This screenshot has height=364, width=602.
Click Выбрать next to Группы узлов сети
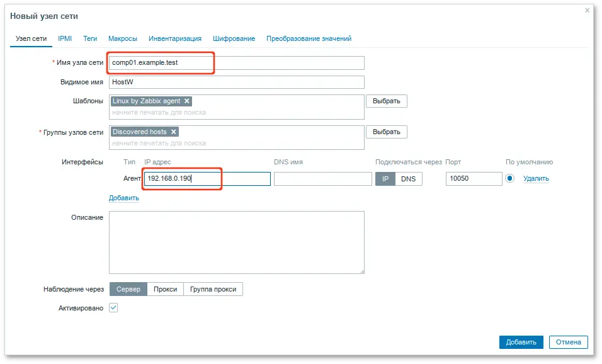coord(387,132)
